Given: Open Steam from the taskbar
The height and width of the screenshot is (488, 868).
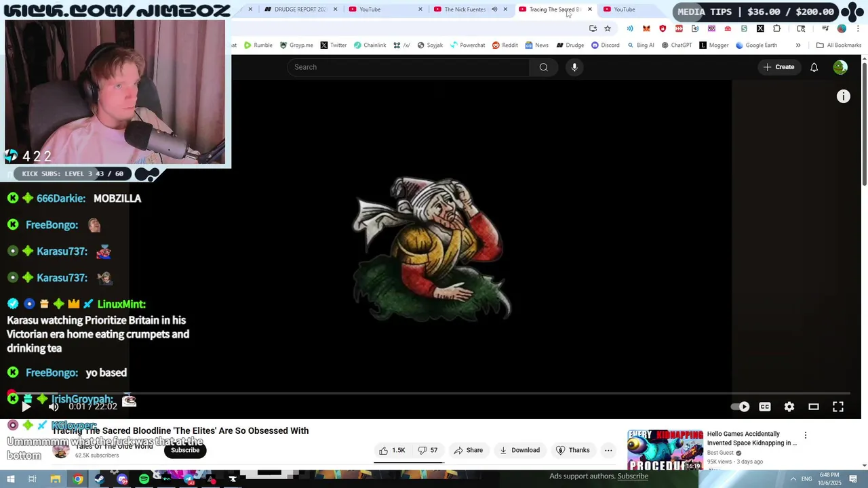Looking at the screenshot, I should pyautogui.click(x=100, y=479).
